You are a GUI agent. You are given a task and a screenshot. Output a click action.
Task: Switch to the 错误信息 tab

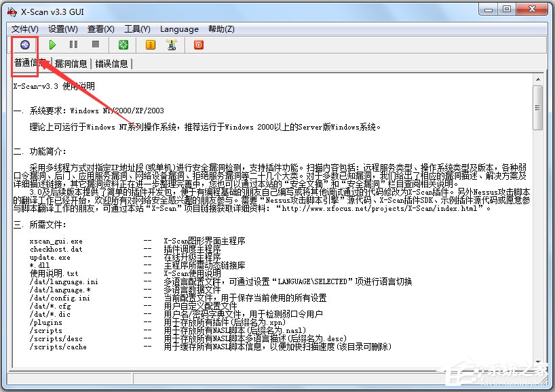coord(111,64)
